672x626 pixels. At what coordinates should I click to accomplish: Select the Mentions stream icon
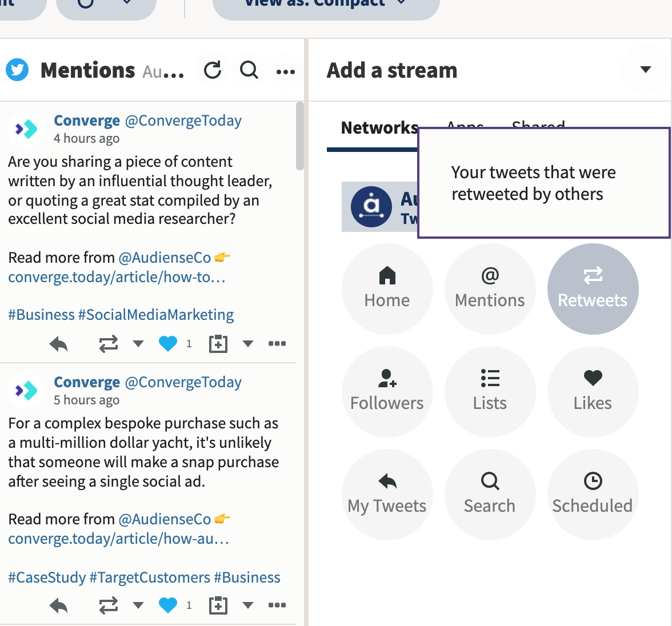490,288
